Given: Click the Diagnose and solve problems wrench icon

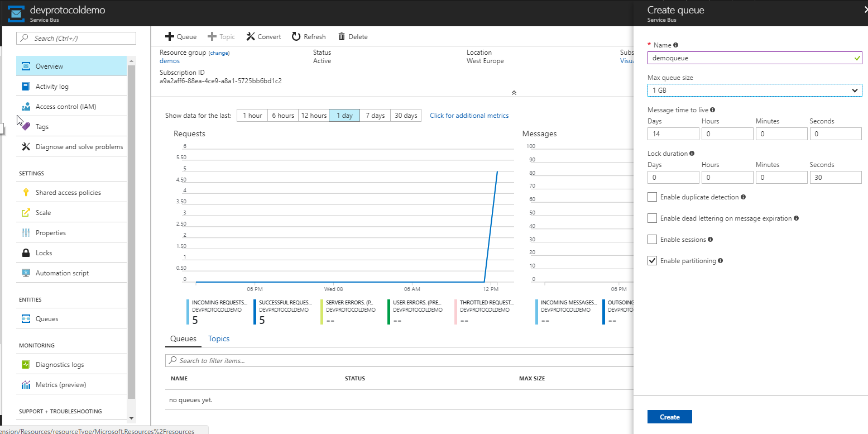Looking at the screenshot, I should click(26, 147).
